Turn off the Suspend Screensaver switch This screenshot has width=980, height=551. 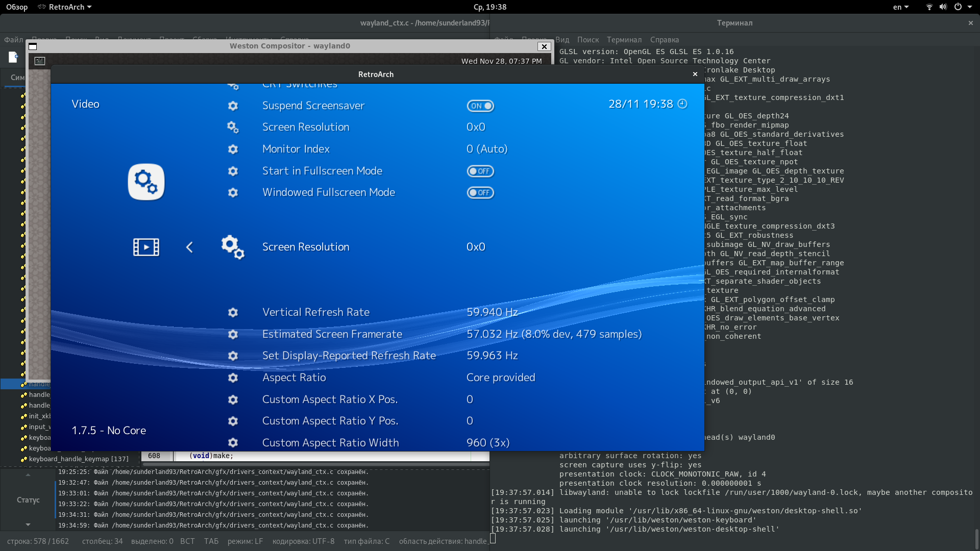(480, 106)
